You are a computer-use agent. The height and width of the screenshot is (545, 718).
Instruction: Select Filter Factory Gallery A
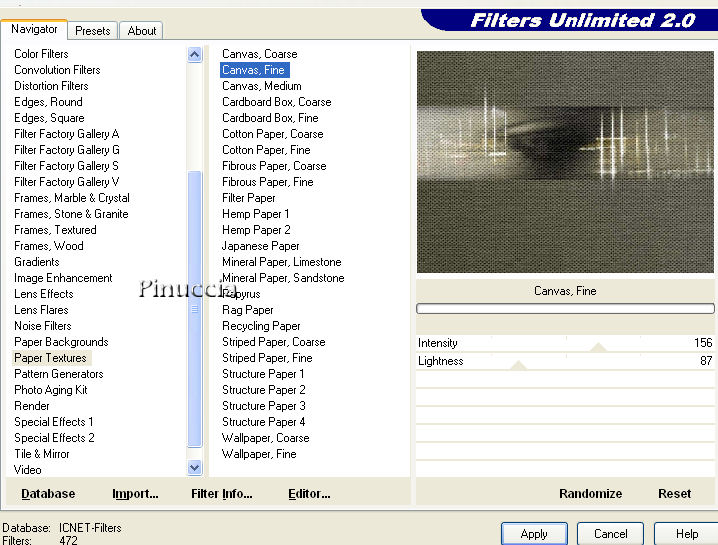pos(66,134)
